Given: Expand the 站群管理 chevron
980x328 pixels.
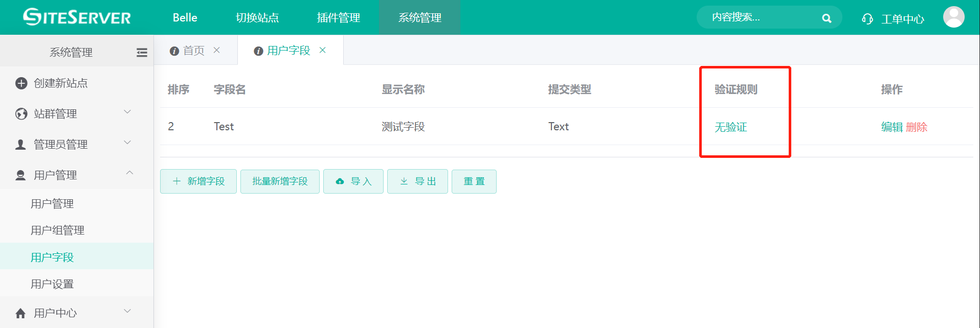Looking at the screenshot, I should [128, 112].
